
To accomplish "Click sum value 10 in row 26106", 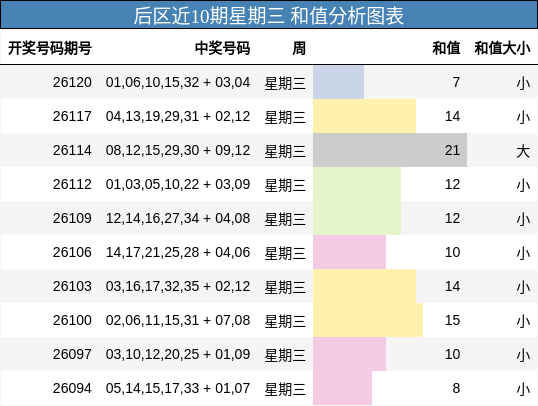I will point(452,252).
